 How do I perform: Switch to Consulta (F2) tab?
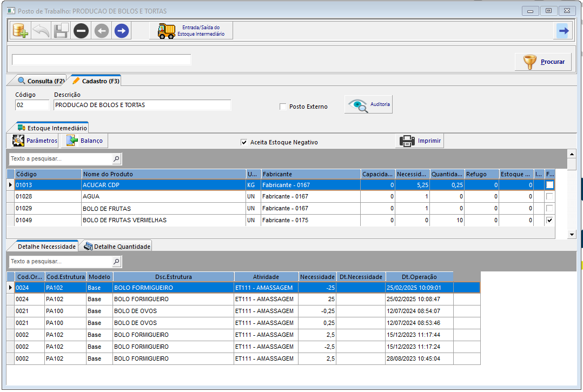41,81
